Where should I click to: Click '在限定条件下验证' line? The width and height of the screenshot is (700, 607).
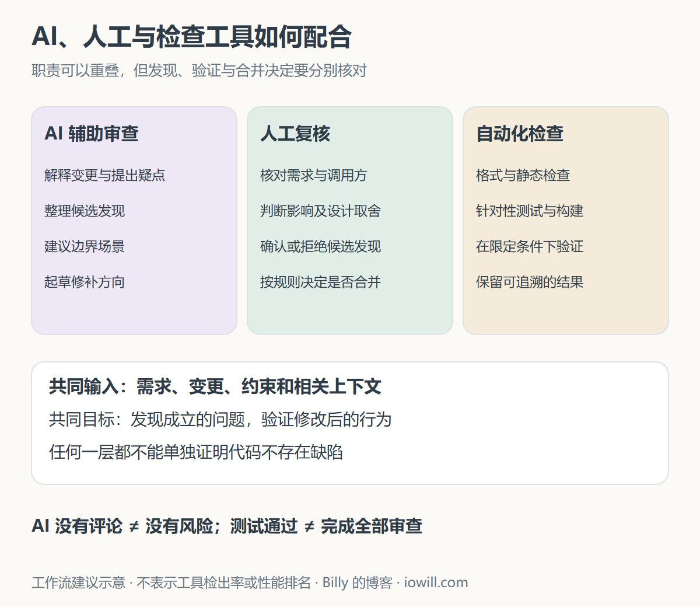coord(530,246)
